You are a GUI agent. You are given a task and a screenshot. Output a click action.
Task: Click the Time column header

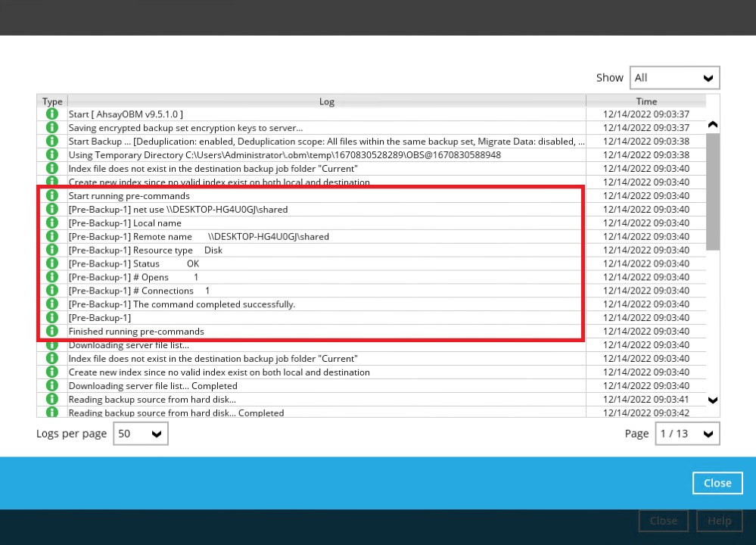[646, 101]
